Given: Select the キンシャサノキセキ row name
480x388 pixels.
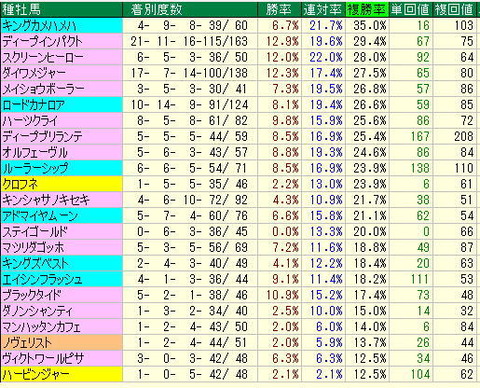Looking at the screenshot, I should click(46, 200).
